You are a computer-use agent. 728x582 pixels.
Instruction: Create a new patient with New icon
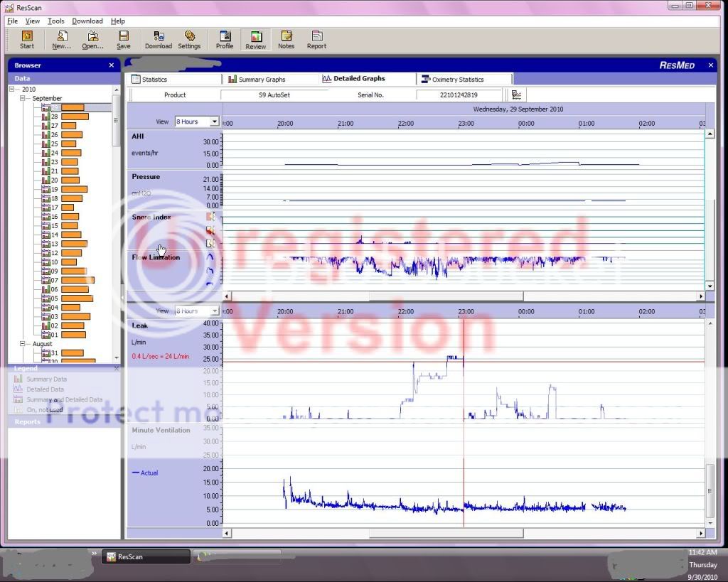(62, 40)
